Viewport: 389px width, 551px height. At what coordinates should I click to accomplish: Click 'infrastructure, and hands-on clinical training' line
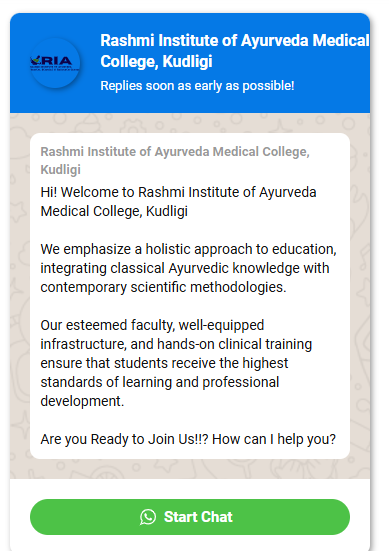point(176,344)
